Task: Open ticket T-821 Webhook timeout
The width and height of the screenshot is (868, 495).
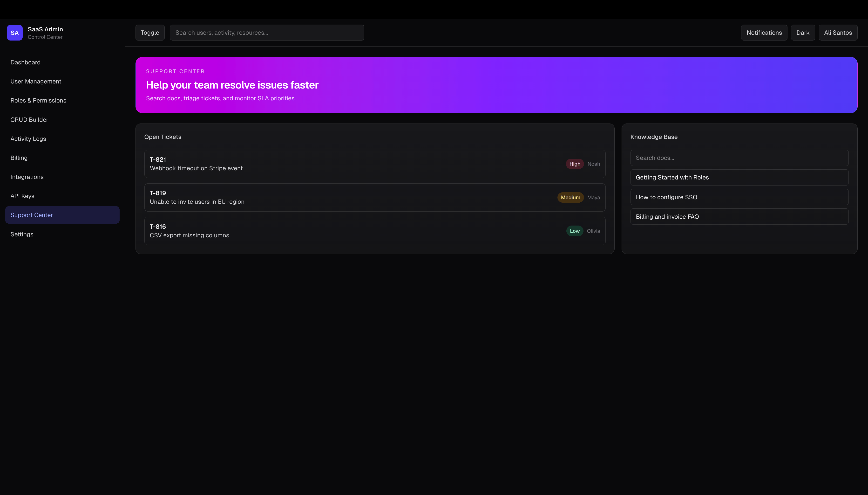Action: [x=375, y=164]
